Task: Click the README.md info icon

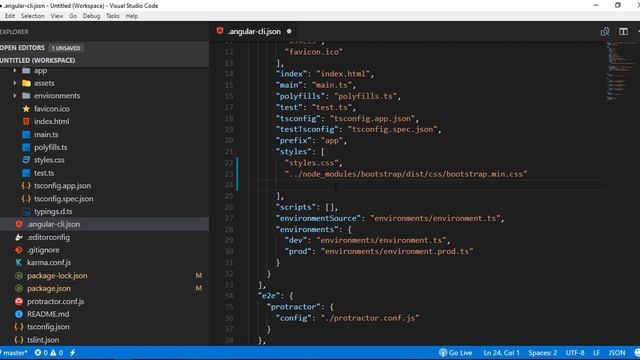Action: point(19,314)
